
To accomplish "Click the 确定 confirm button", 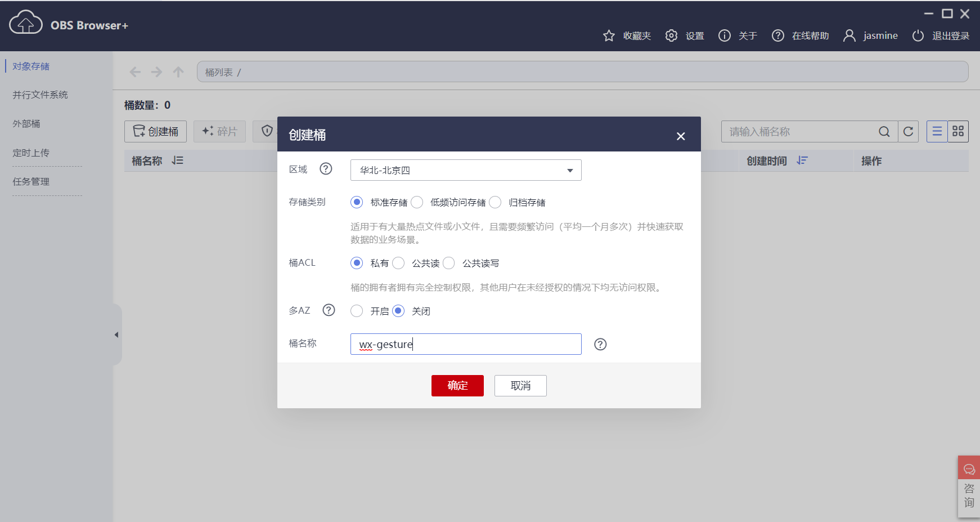I will [457, 385].
